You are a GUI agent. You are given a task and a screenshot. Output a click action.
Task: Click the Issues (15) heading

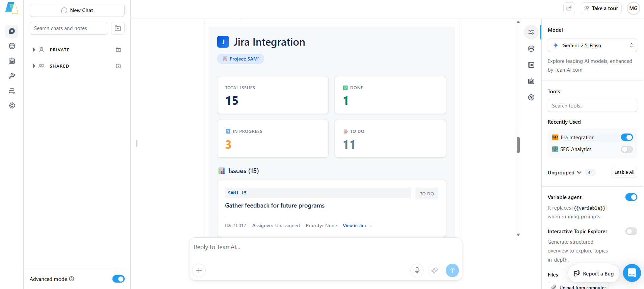coord(239,171)
